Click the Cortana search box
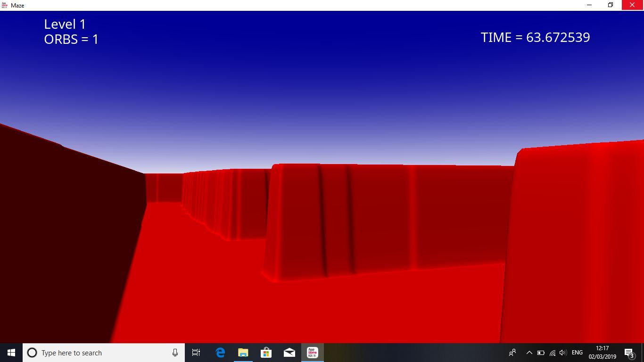The image size is (644, 362). [x=104, y=353]
